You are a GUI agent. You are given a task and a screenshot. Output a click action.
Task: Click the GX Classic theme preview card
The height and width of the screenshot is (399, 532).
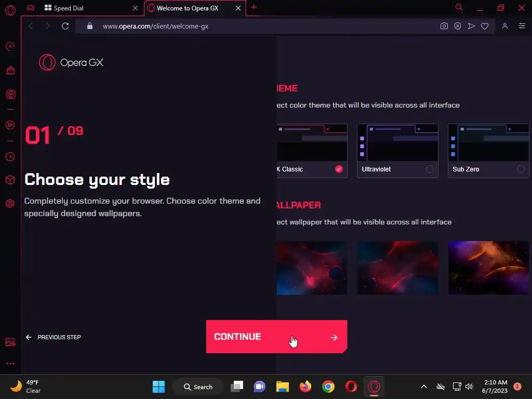(312, 151)
